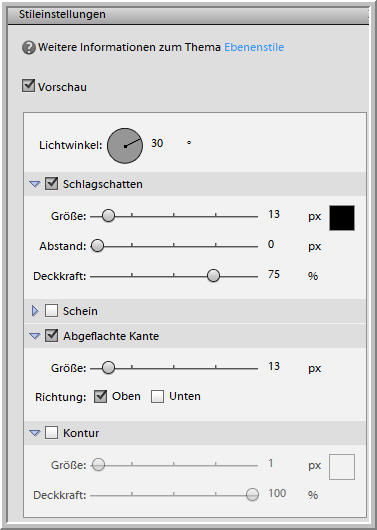Collapse the Abgeflachte Kante section triangle
This screenshot has height=530, width=377.
coord(34,336)
